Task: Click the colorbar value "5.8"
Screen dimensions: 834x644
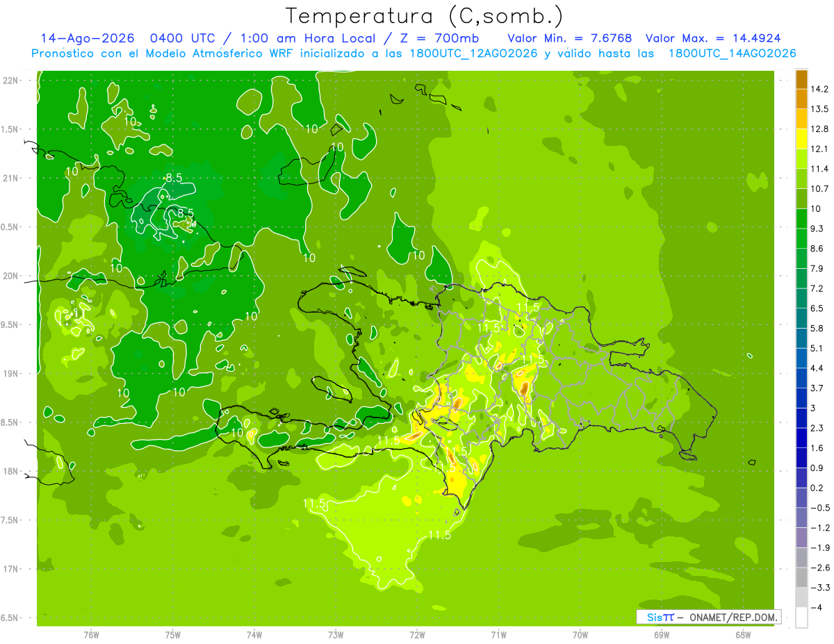Action: [x=817, y=328]
